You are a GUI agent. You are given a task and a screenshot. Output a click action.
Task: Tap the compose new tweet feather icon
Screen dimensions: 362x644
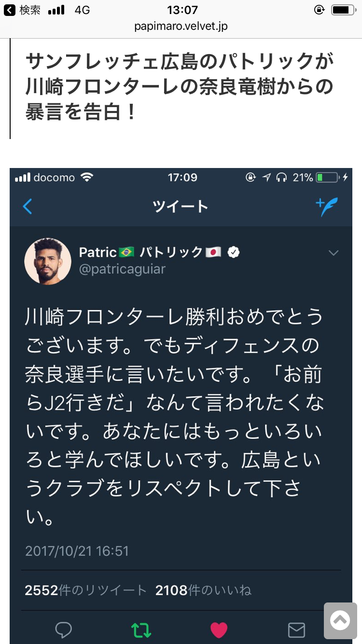point(327,207)
